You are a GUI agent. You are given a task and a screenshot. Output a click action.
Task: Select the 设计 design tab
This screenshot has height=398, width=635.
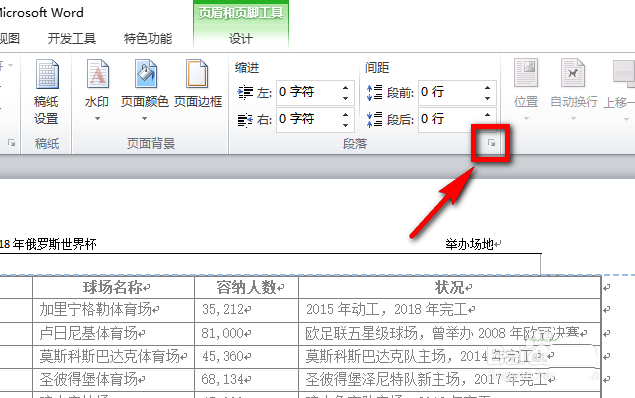click(x=241, y=39)
